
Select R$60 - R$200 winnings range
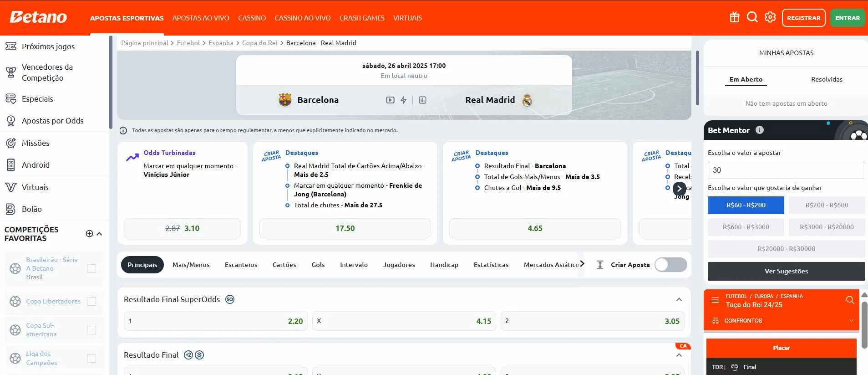tap(746, 205)
